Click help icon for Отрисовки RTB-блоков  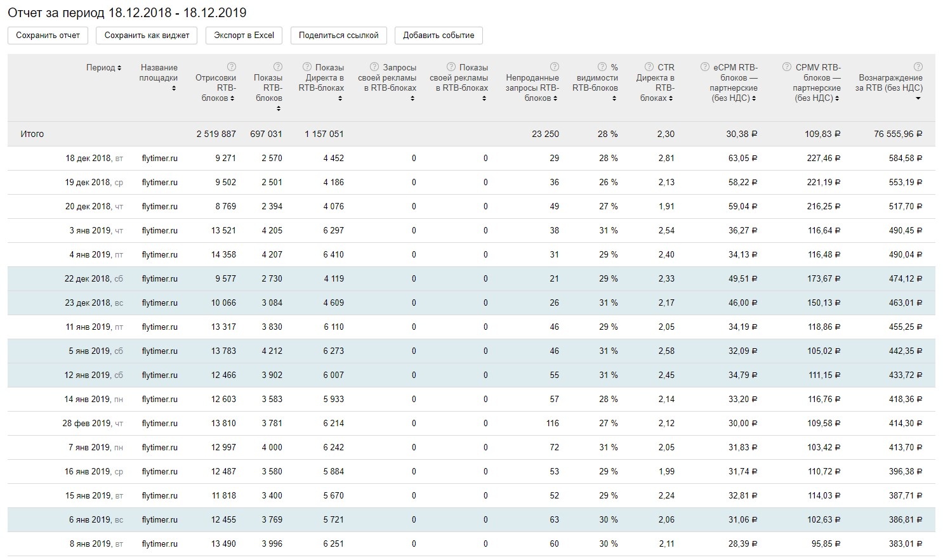click(x=232, y=67)
